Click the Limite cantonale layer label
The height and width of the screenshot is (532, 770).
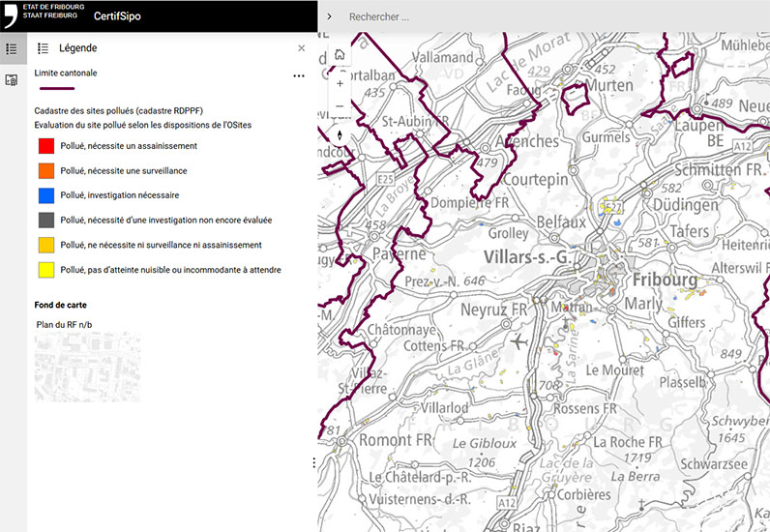65,73
